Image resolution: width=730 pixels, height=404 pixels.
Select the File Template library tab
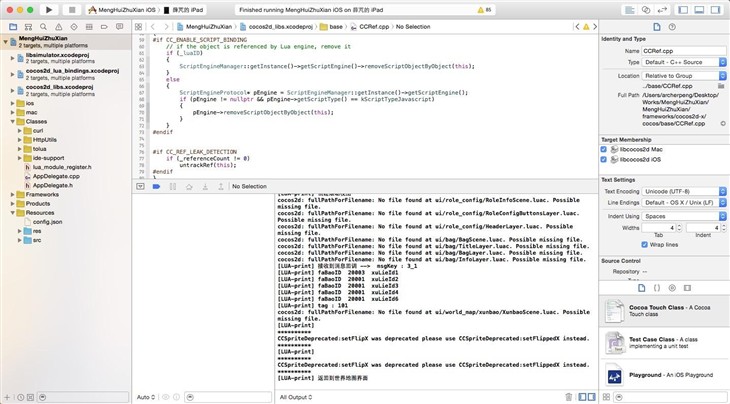[x=642, y=288]
